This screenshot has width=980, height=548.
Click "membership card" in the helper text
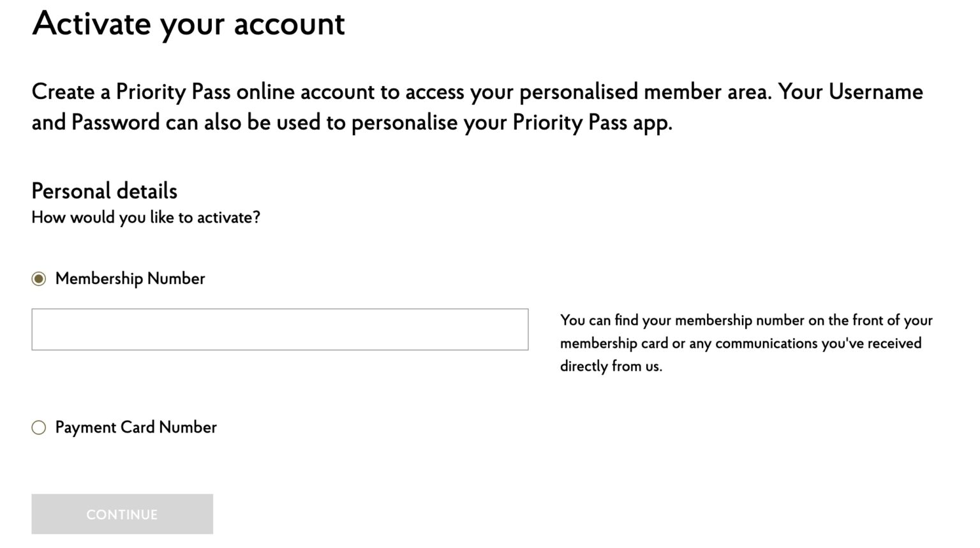click(x=614, y=343)
